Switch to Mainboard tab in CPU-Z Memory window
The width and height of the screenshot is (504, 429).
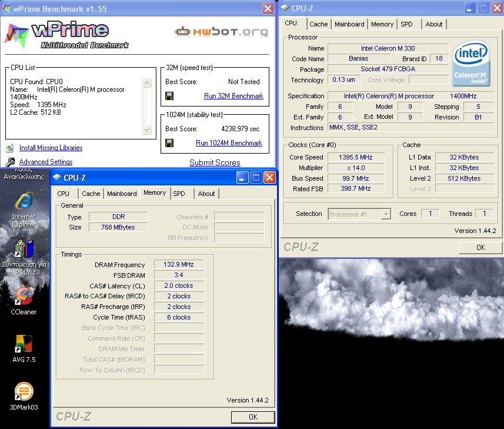pos(122,194)
